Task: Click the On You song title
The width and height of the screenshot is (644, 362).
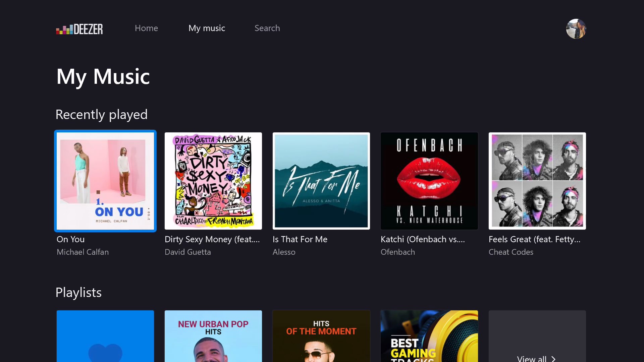Action: (70, 239)
